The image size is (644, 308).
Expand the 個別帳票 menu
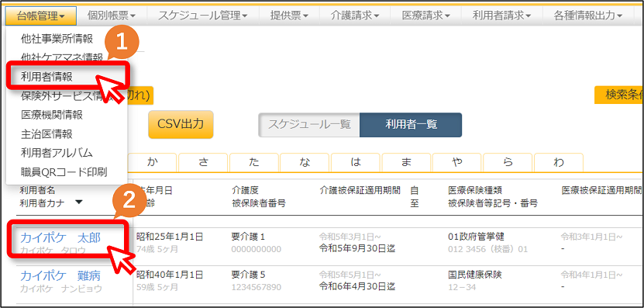[x=112, y=16]
